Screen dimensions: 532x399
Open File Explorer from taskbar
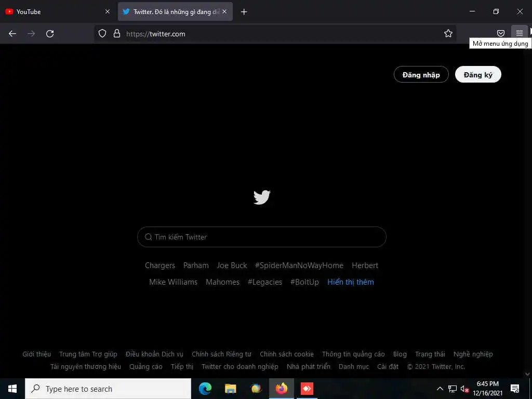pos(230,389)
